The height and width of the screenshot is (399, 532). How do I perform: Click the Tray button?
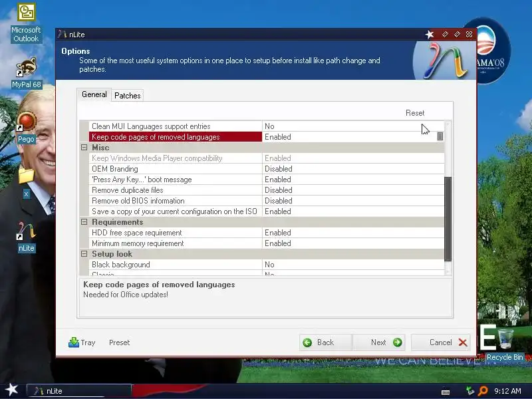[82, 342]
